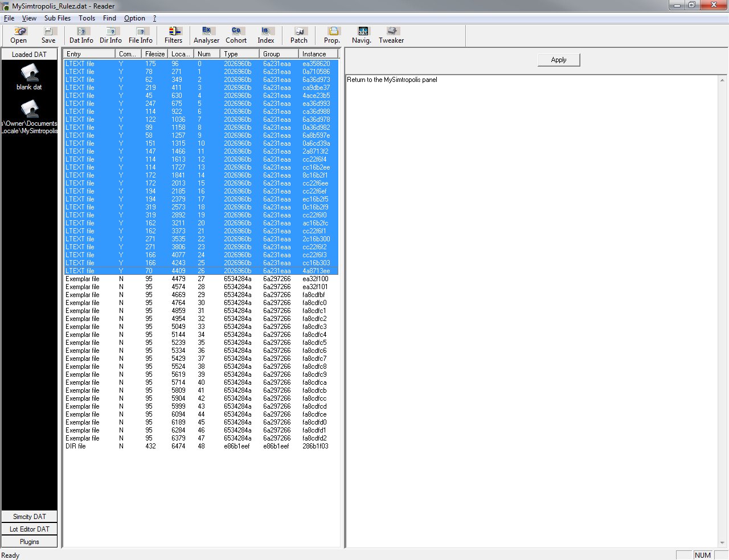Expand the Plugins panel section

(x=30, y=542)
